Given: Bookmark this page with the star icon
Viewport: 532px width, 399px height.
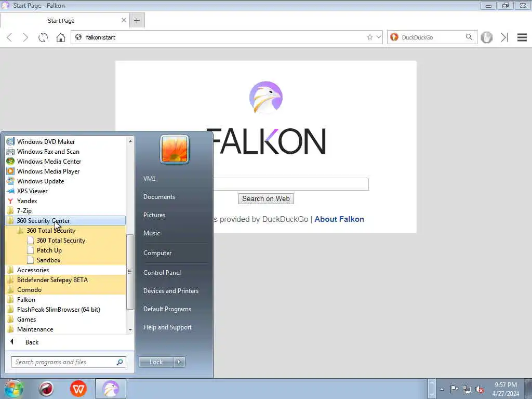Looking at the screenshot, I should (x=370, y=37).
